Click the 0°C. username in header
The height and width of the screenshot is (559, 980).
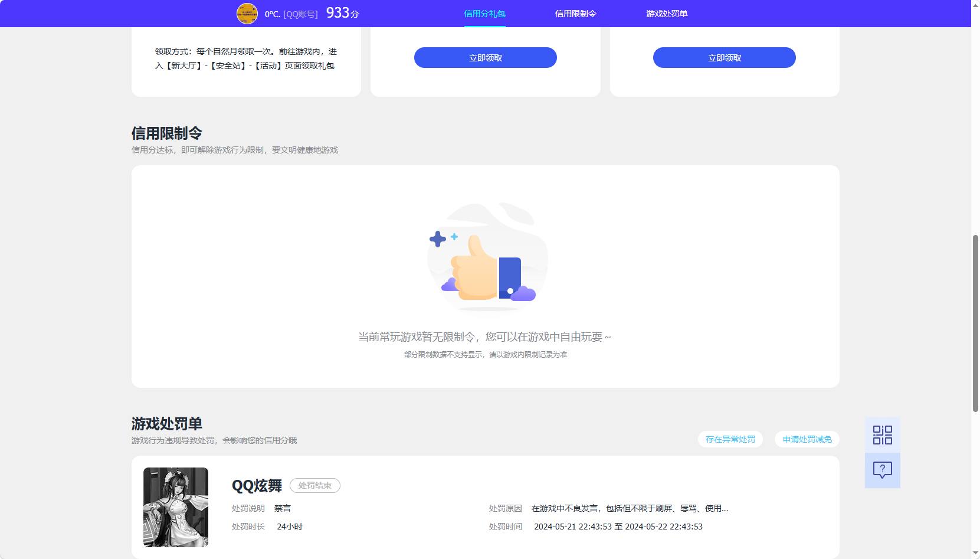273,14
